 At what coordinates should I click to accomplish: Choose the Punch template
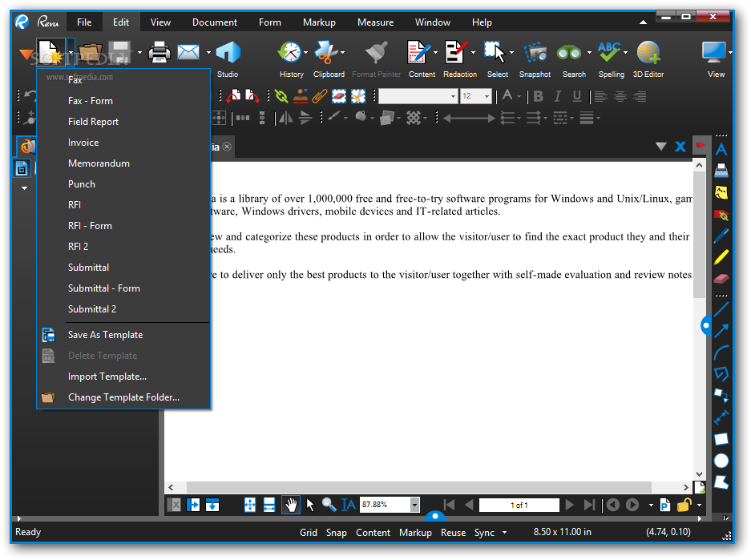coord(123,184)
